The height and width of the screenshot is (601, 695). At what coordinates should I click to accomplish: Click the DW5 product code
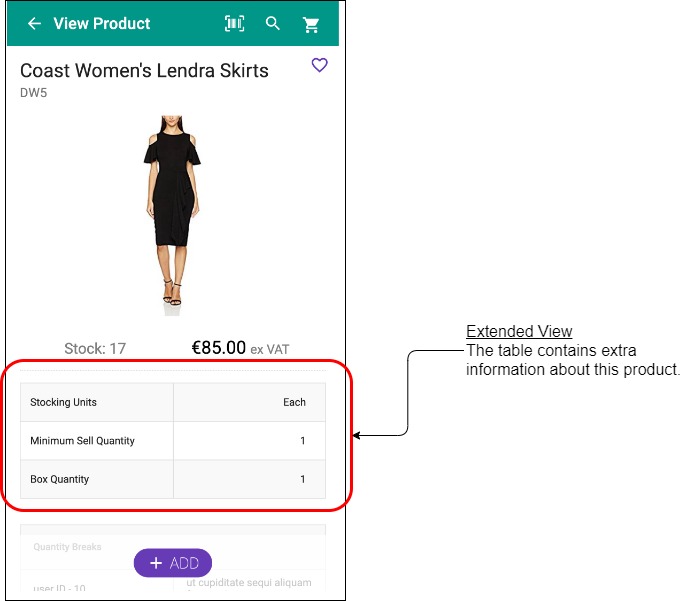point(34,93)
